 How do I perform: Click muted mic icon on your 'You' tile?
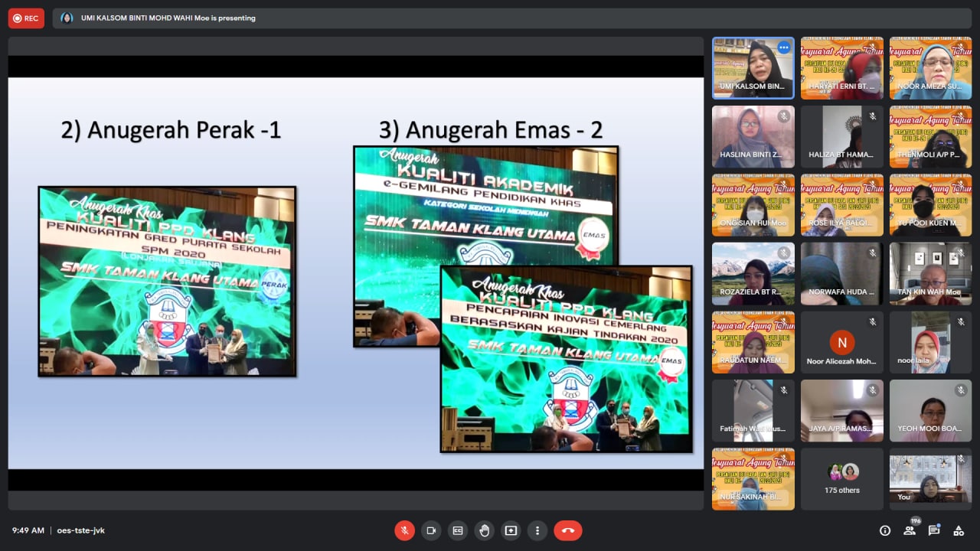(x=961, y=459)
